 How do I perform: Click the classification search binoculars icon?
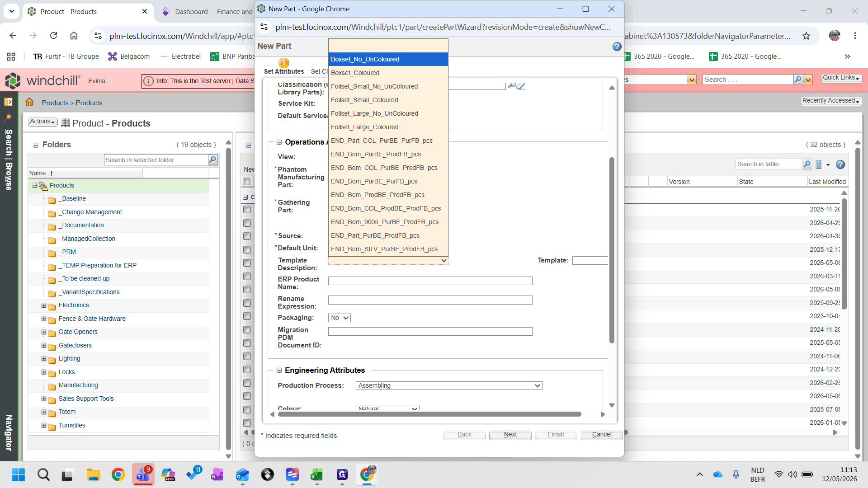(x=512, y=85)
